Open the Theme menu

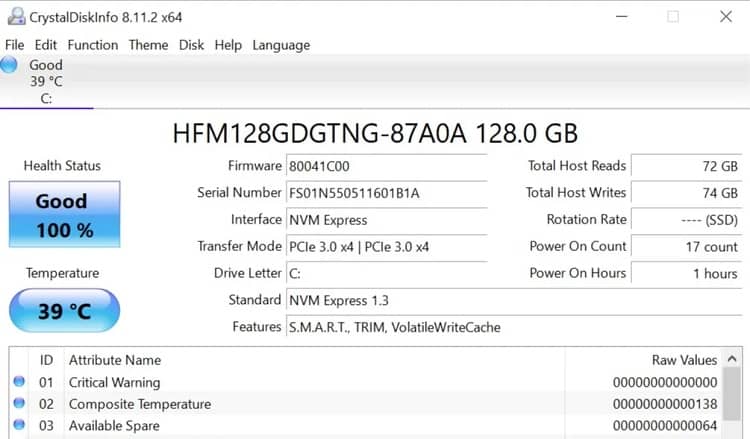coord(148,45)
